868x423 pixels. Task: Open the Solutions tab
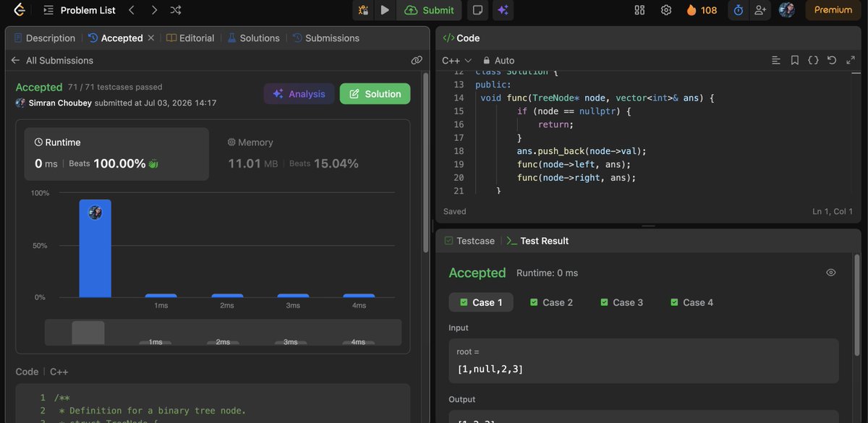point(254,38)
